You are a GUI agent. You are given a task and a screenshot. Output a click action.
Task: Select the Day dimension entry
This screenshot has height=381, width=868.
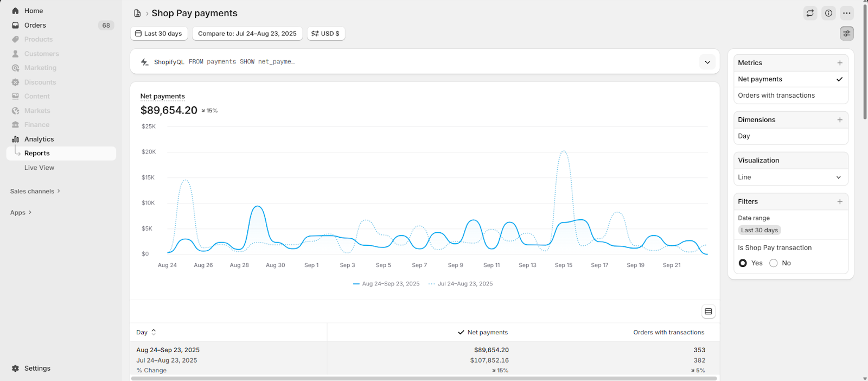coord(790,136)
